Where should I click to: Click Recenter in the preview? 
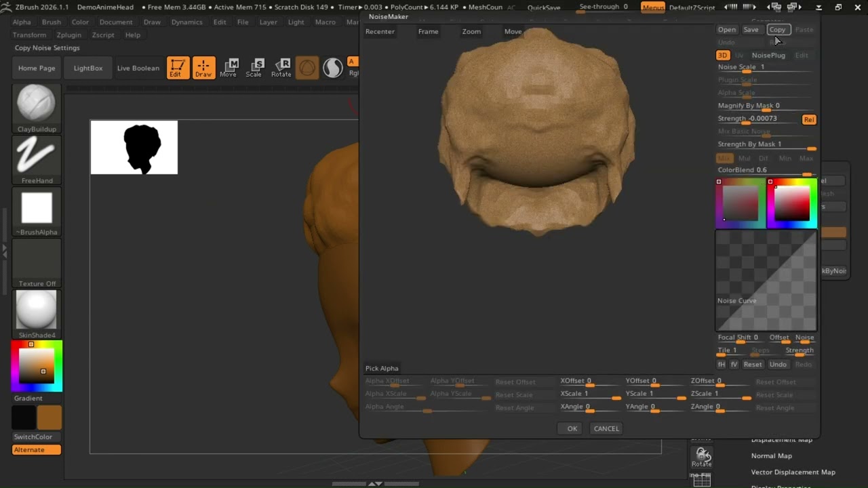(x=380, y=31)
